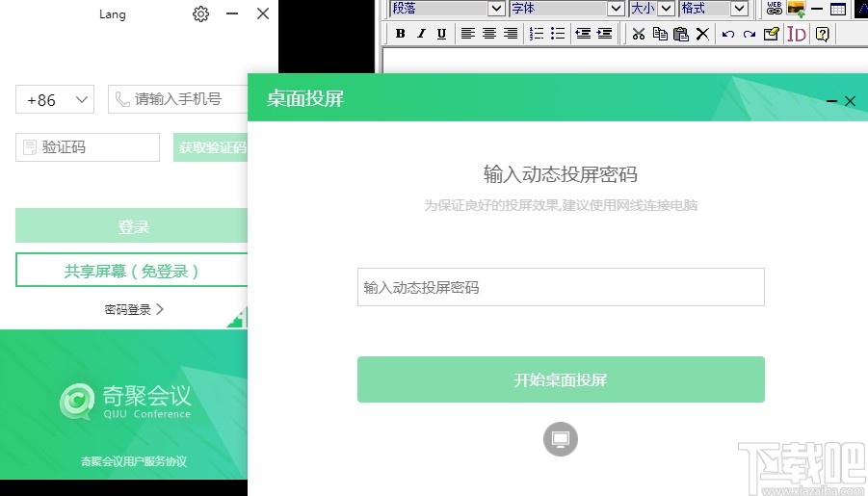Focus the 请输入手机号 phone number field
The height and width of the screenshot is (496, 868).
pos(177,99)
